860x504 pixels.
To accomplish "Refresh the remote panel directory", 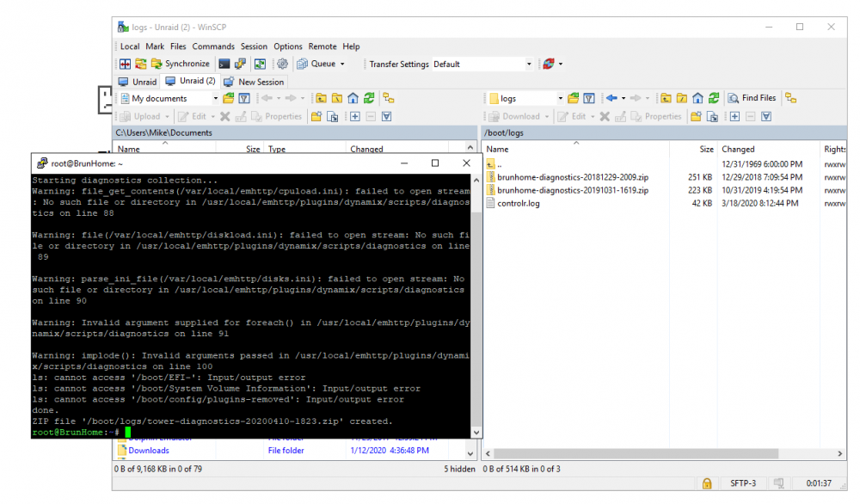I will 714,98.
